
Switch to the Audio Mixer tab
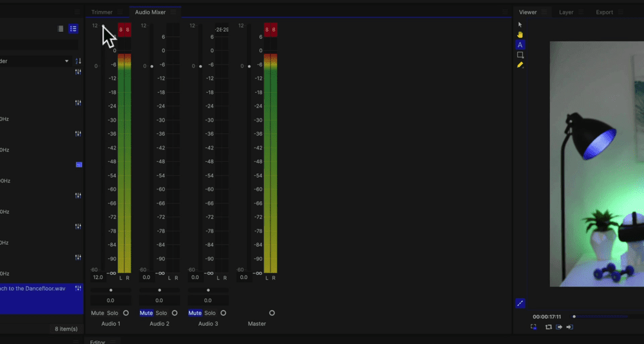pyautogui.click(x=150, y=12)
